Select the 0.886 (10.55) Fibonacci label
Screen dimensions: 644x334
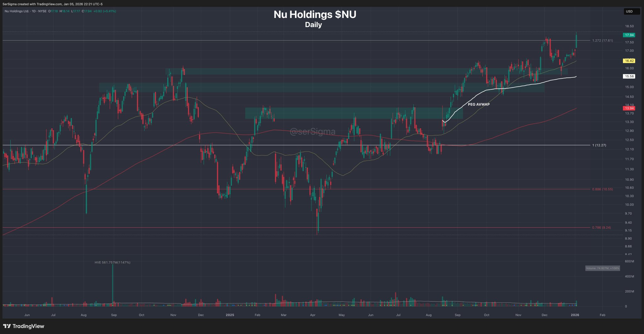tap(602, 189)
